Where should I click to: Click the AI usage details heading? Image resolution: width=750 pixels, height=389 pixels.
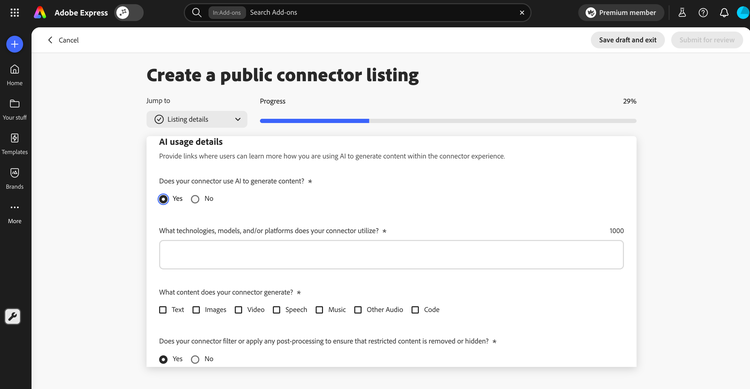coord(191,142)
